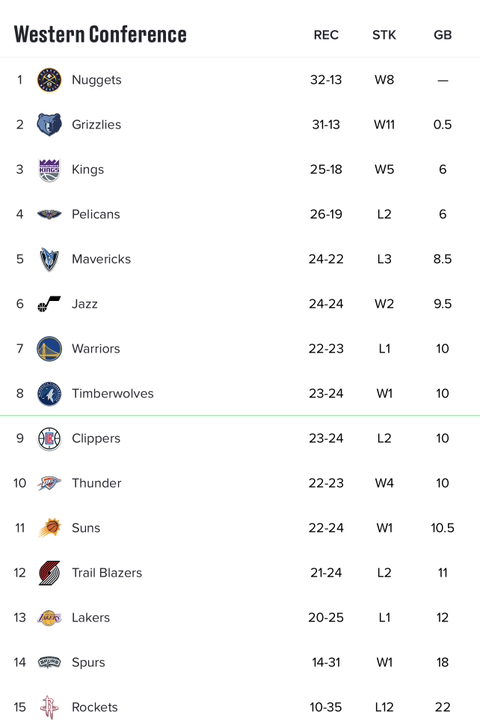Click the Timberwolves logo
480x723 pixels.
click(x=49, y=393)
